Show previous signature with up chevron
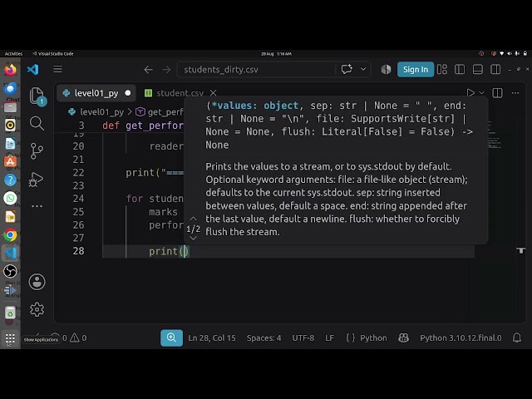Viewport: 532px width, 399px height. point(193,219)
